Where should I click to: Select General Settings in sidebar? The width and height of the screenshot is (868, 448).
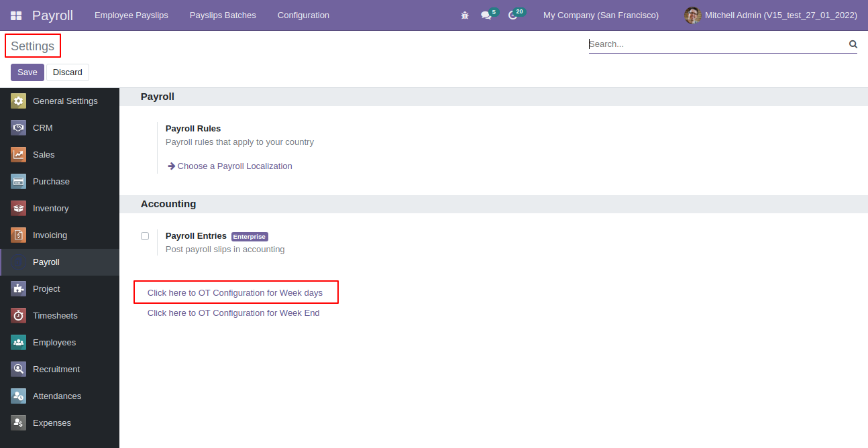[60, 101]
